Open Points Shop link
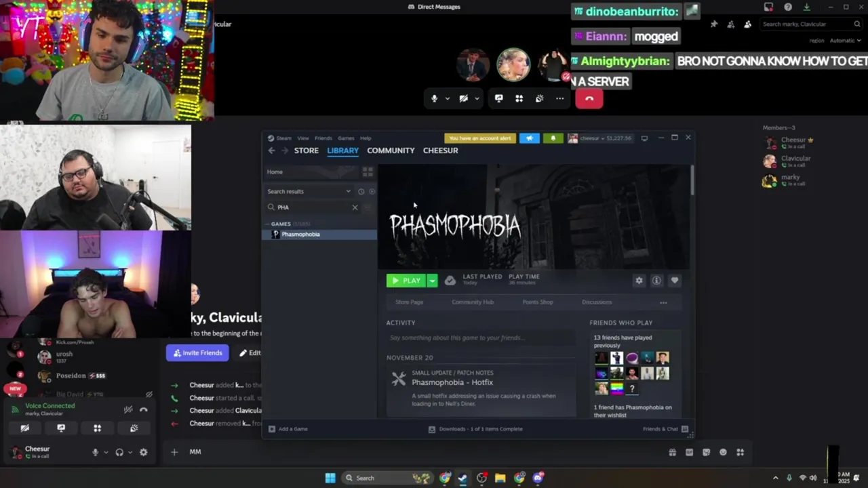This screenshot has width=868, height=488. click(x=538, y=302)
